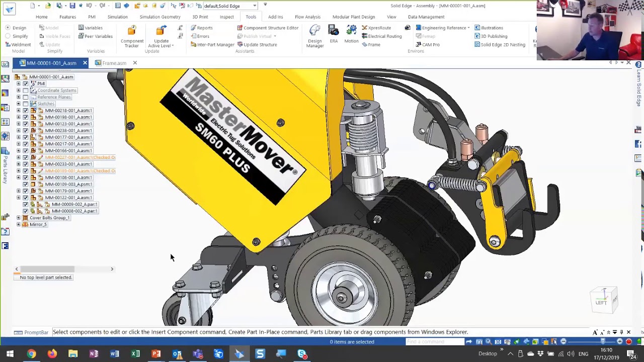This screenshot has width=644, height=362.
Task: Open Inter-Part Manager
Action: tap(212, 45)
